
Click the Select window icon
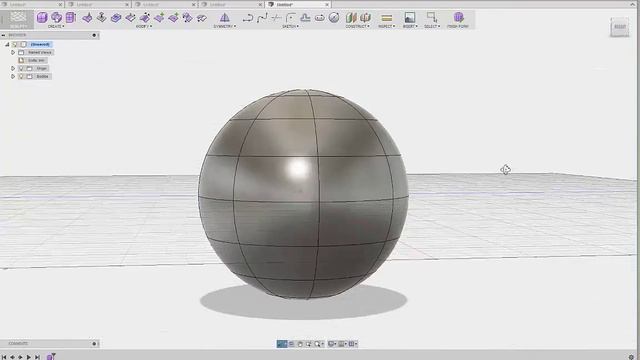pyautogui.click(x=431, y=17)
